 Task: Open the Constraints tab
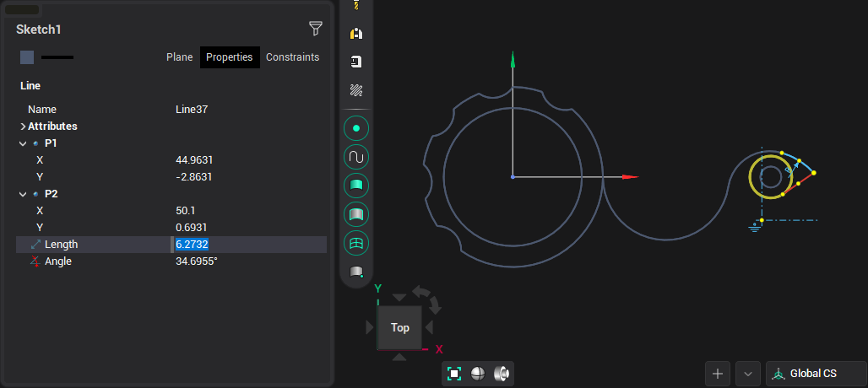pyautogui.click(x=292, y=57)
